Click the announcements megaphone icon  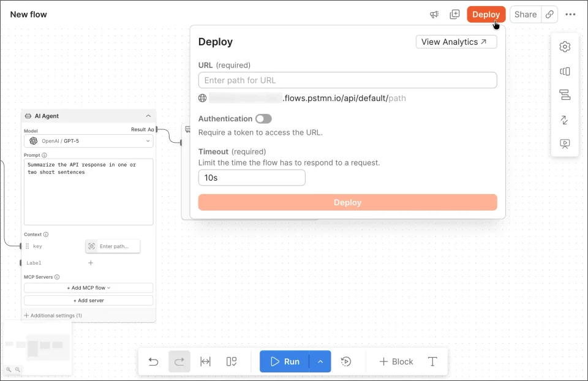point(434,15)
